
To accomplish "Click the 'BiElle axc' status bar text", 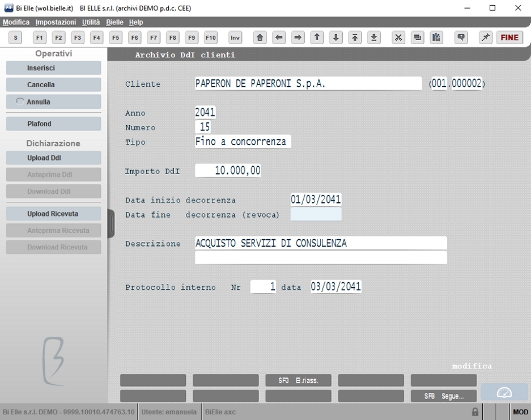I will click(x=220, y=412).
